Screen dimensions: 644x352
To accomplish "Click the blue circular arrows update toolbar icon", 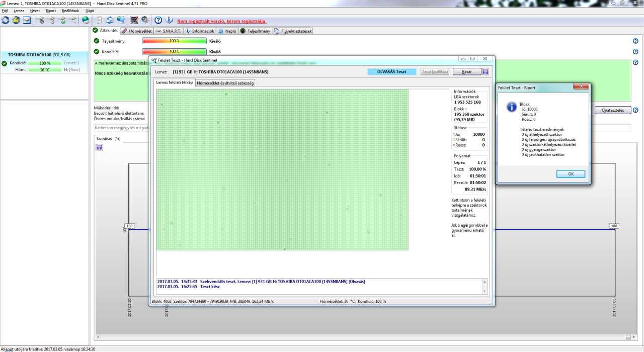I will (110, 20).
